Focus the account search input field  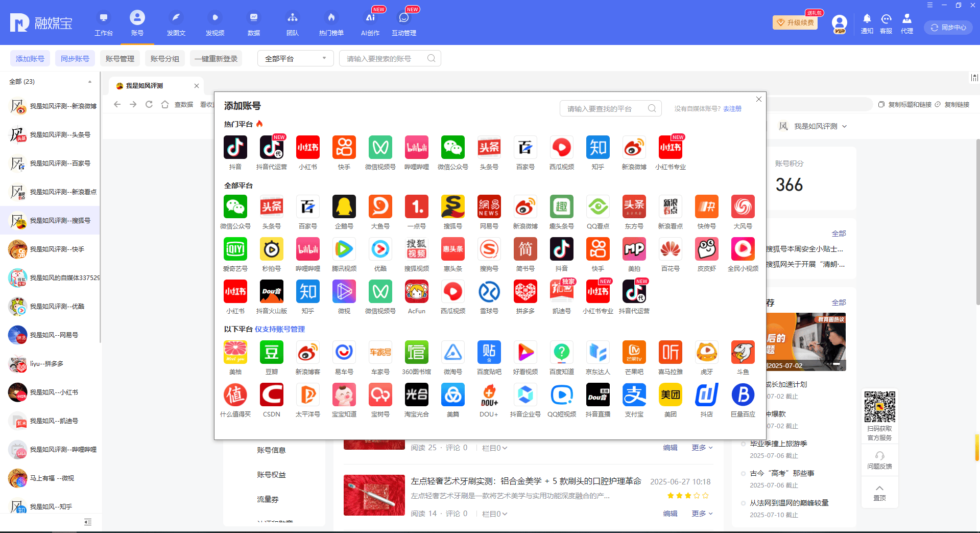pyautogui.click(x=390, y=58)
